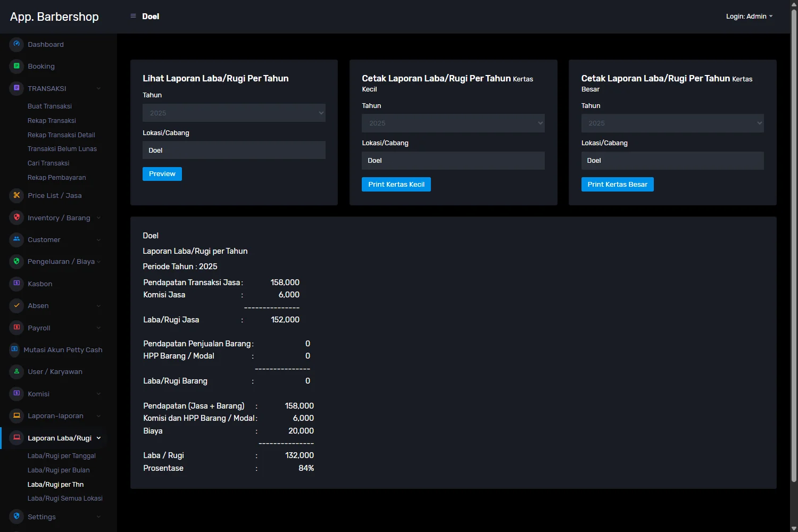Screen dimensions: 798x532
Task: Click the page vertical scrollbar
Action: tap(794, 245)
